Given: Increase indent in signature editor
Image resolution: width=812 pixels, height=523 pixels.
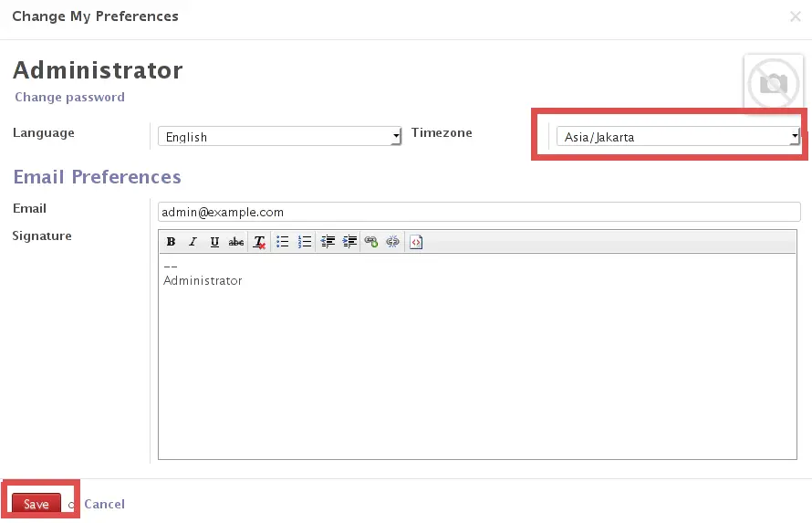Looking at the screenshot, I should click(349, 242).
